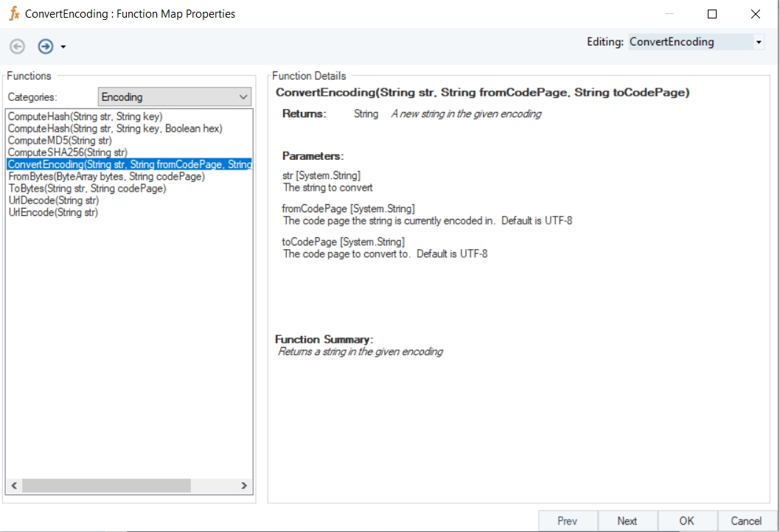Select ComputeHash(String str, String key) function
The height and width of the screenshot is (532, 780).
tap(85, 116)
